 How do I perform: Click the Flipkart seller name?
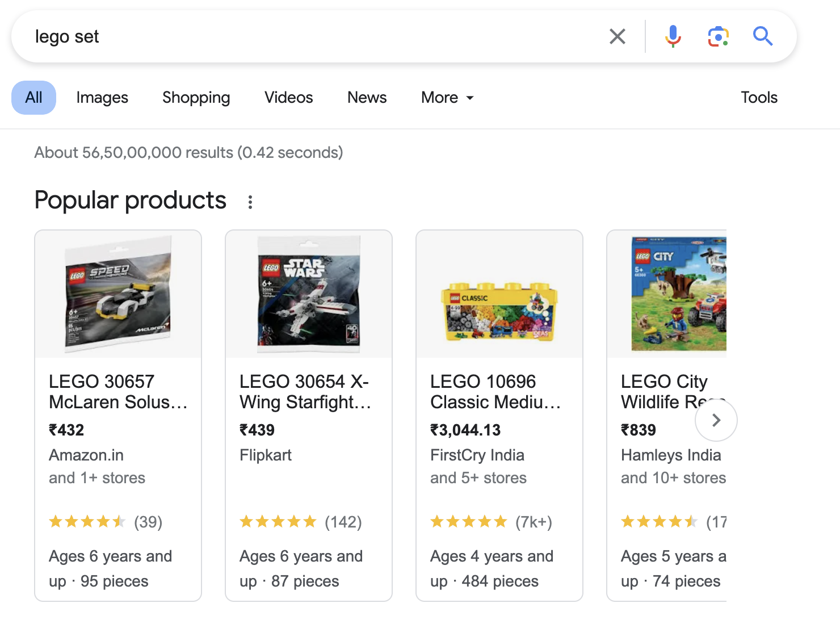pyautogui.click(x=266, y=455)
